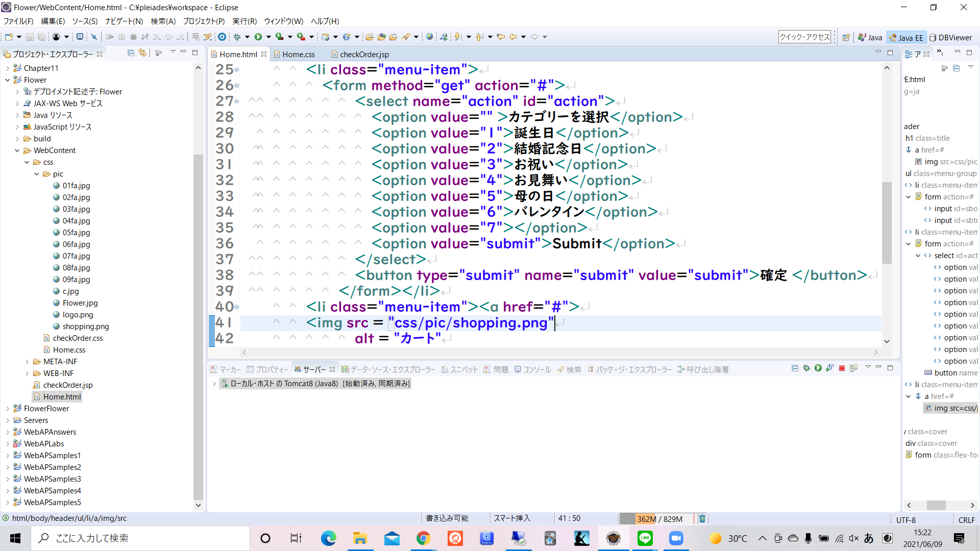Open the New wizard icon
This screenshot has width=980, height=551.
8,37
